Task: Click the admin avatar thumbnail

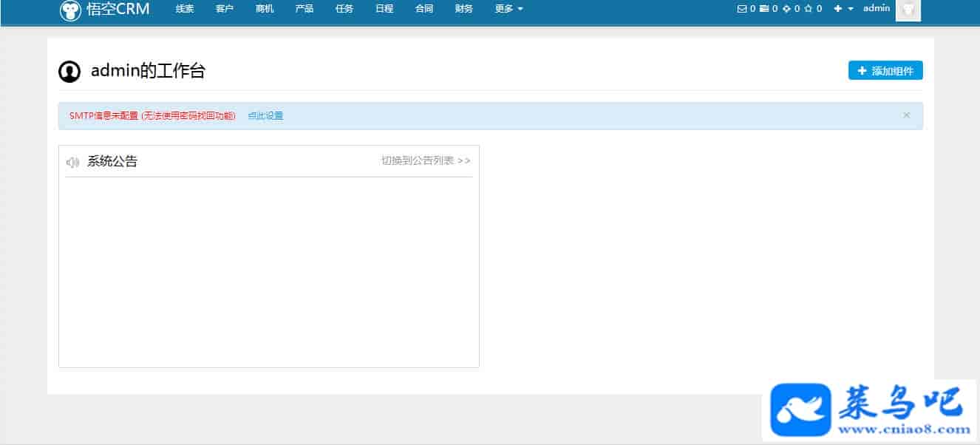Action: 908,10
